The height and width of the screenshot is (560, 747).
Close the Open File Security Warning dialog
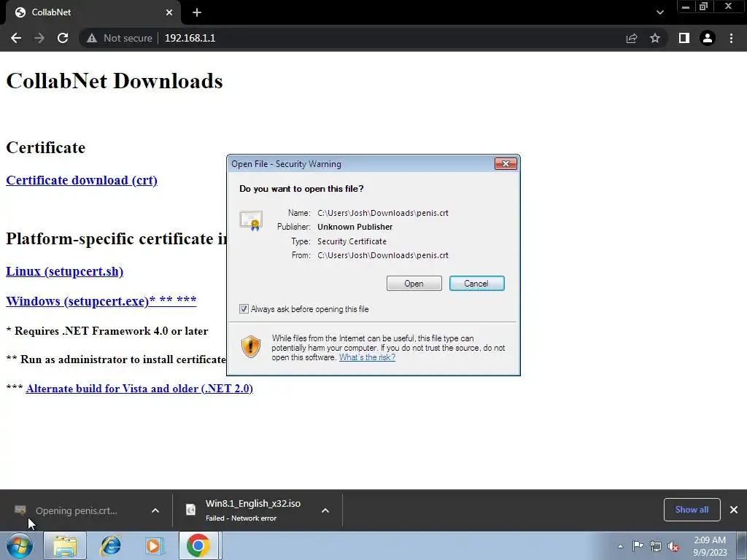506,164
